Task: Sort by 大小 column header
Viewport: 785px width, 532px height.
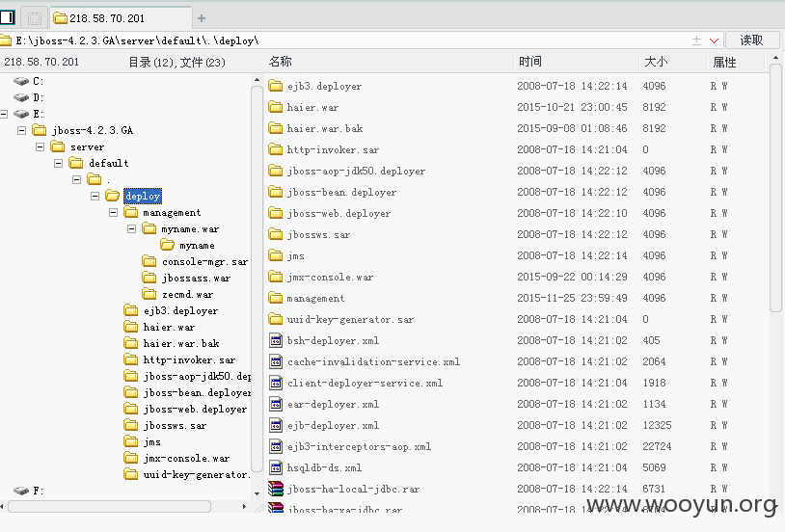Action: tap(656, 62)
